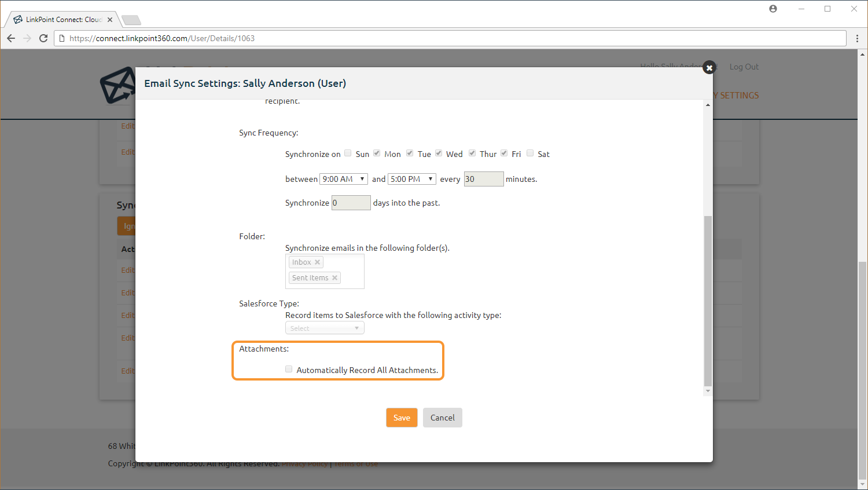Click the LinkPoint envelope logo
868x490 pixels.
click(x=117, y=86)
